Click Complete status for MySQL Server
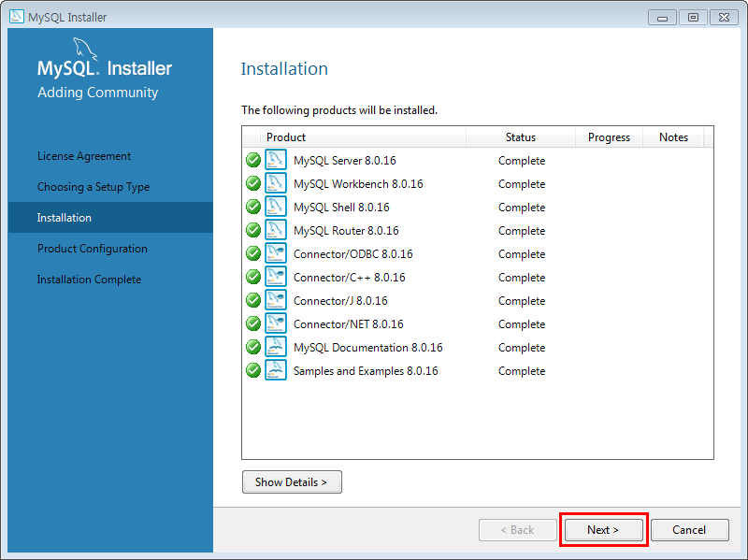 522,161
